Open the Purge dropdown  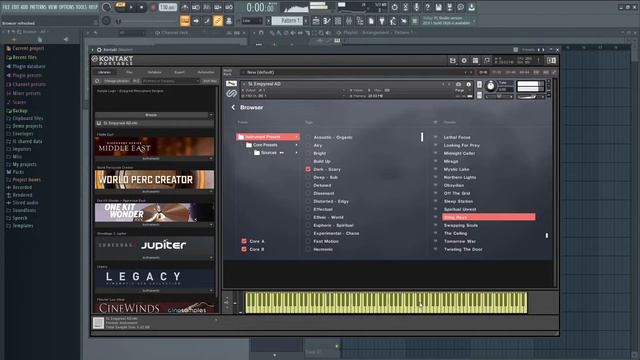pos(460,90)
